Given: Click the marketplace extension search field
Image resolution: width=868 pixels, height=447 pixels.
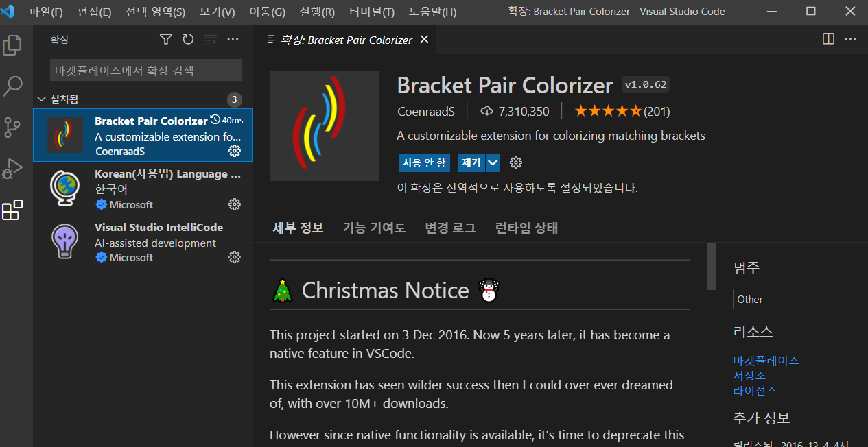Looking at the screenshot, I should point(146,70).
